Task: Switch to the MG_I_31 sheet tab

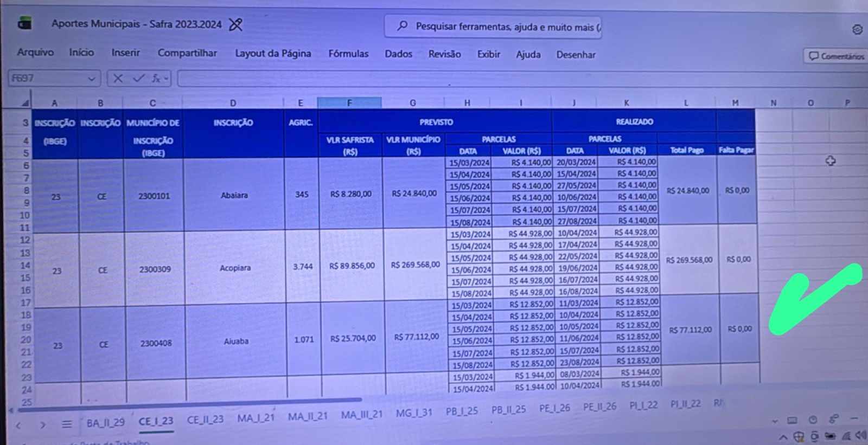Action: coord(414,413)
